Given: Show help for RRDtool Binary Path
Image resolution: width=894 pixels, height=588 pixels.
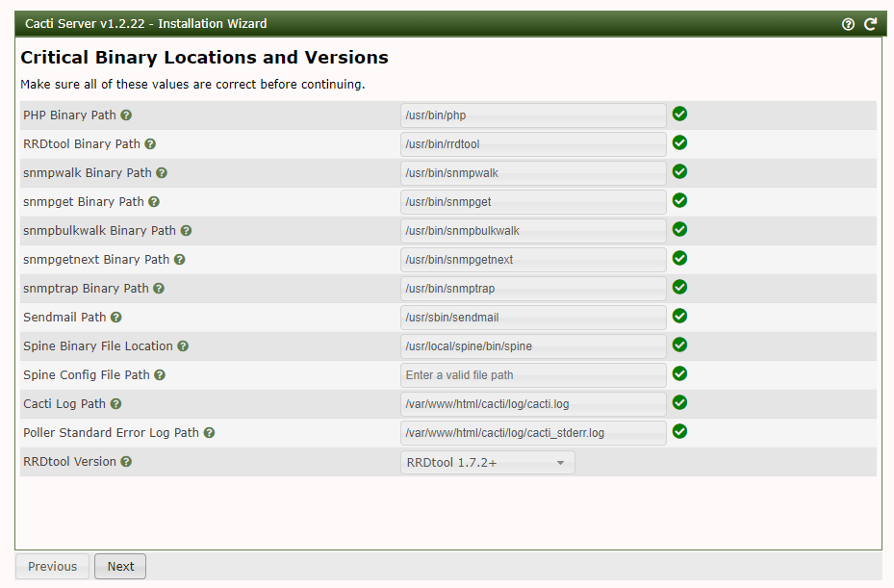Looking at the screenshot, I should (150, 144).
